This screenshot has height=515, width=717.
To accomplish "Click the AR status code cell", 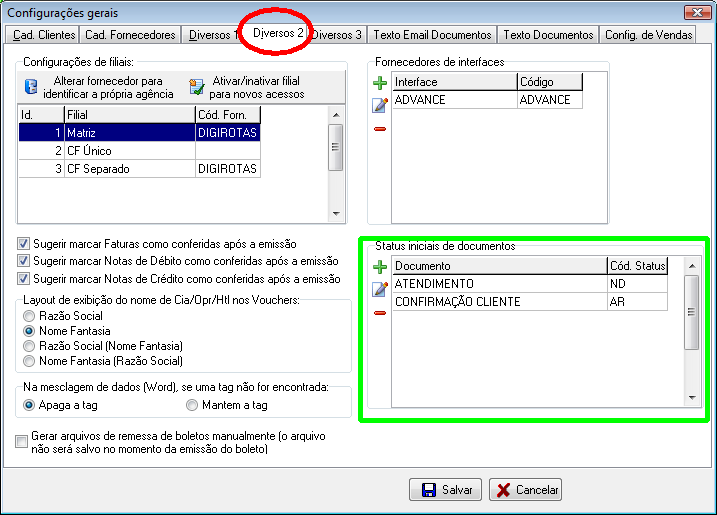I will [637, 302].
